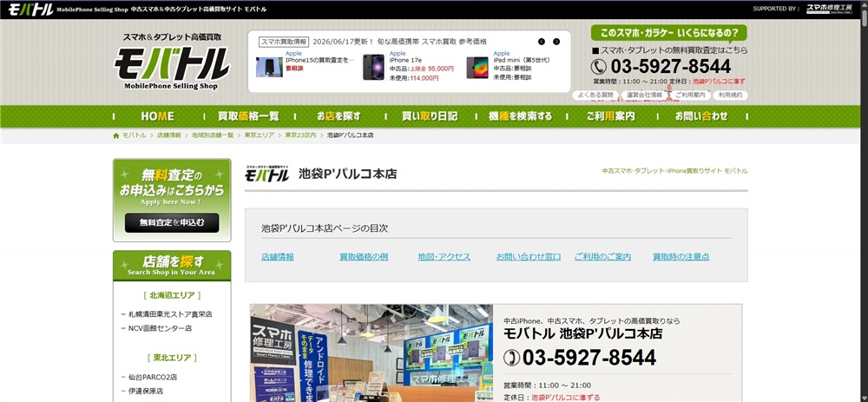Click the scrollbar up arrow
Viewport: 868px width, 402px height.
coord(863,5)
